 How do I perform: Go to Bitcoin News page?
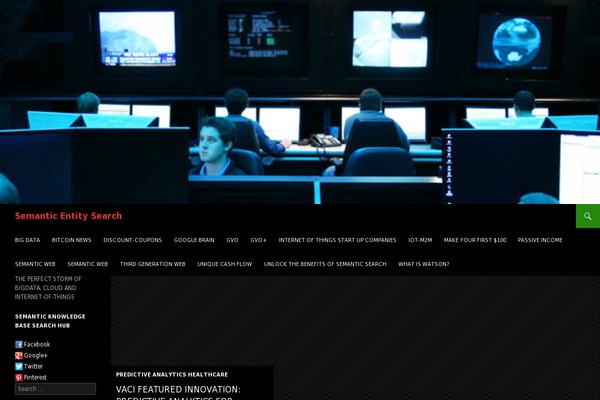pyautogui.click(x=72, y=240)
